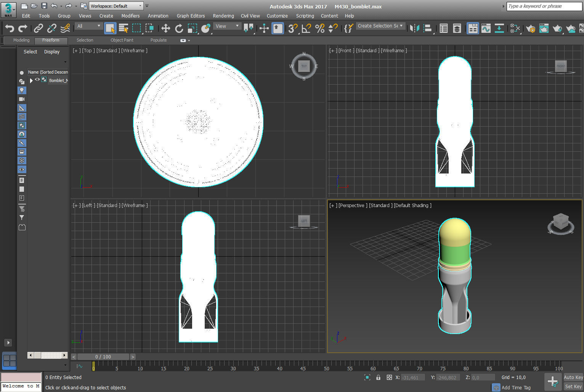
Task: Open a file with the folder icon
Action: coord(34,6)
